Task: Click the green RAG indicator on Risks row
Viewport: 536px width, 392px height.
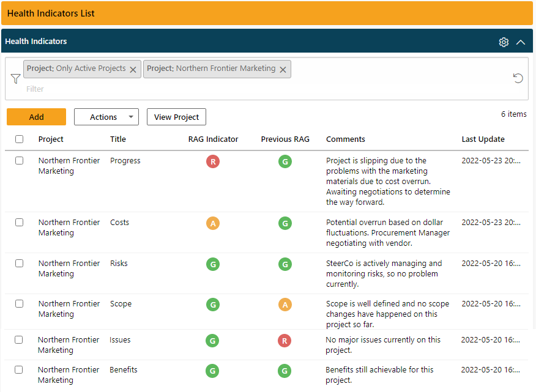Action: [x=213, y=264]
